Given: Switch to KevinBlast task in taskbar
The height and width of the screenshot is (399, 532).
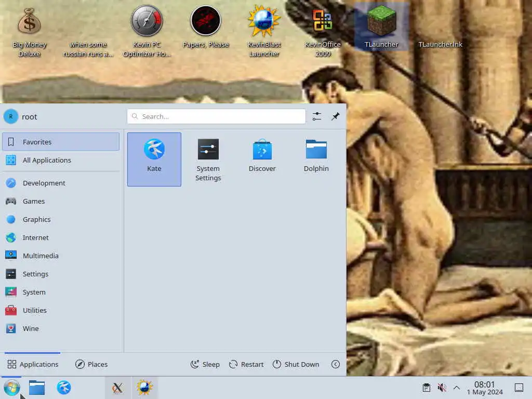Looking at the screenshot, I should (x=144, y=388).
